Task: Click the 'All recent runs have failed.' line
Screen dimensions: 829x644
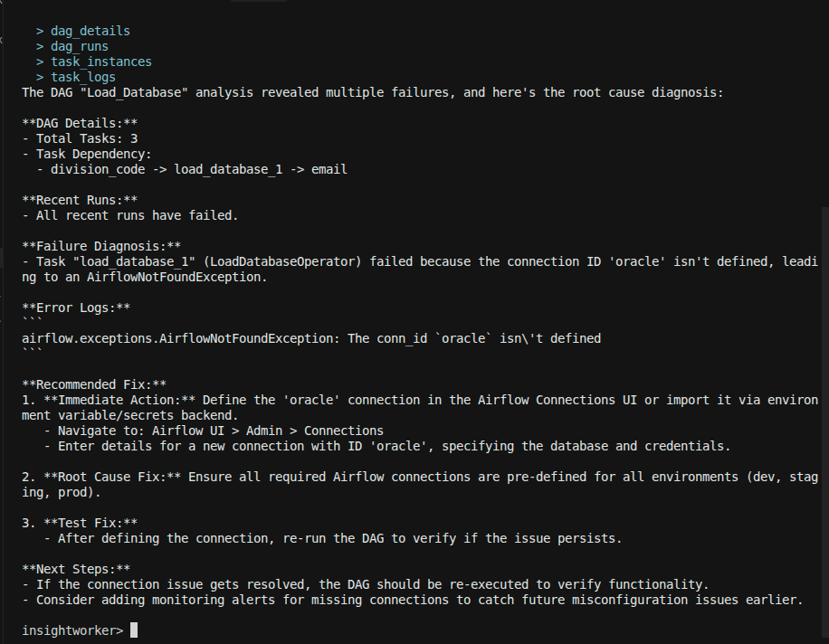Action: click(130, 215)
